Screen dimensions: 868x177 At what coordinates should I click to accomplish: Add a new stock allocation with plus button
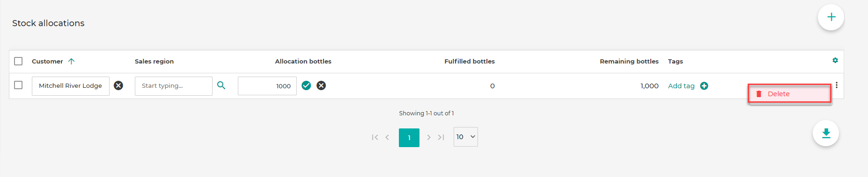click(x=831, y=17)
